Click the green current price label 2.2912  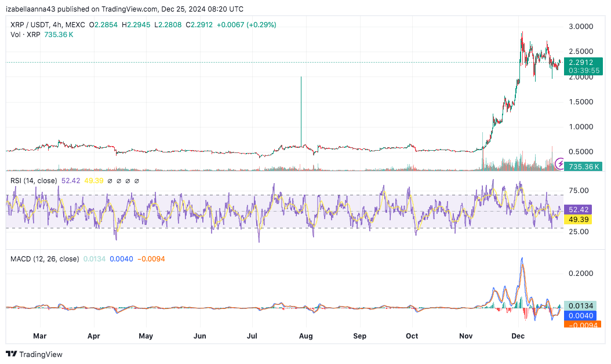pos(580,62)
